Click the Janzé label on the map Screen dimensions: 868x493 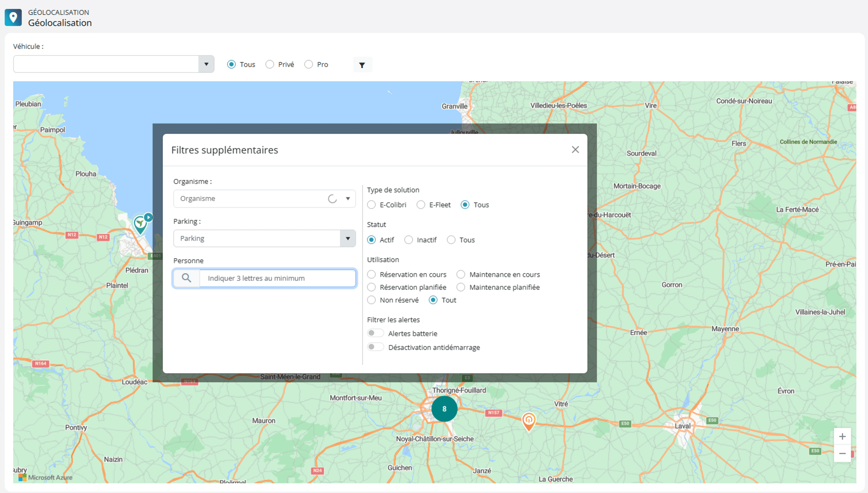tap(482, 471)
